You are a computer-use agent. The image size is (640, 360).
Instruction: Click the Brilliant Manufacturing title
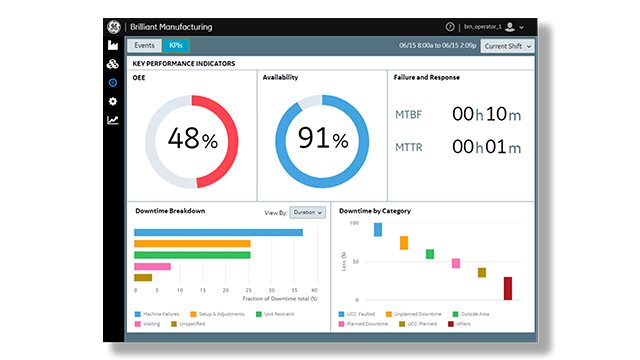coord(171,27)
